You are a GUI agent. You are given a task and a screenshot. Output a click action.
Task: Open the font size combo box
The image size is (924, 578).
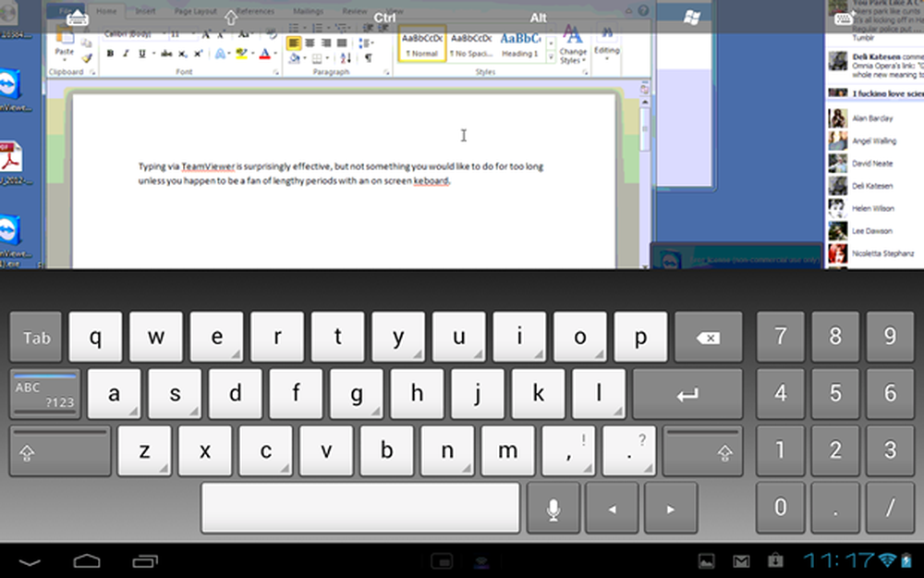click(x=182, y=34)
